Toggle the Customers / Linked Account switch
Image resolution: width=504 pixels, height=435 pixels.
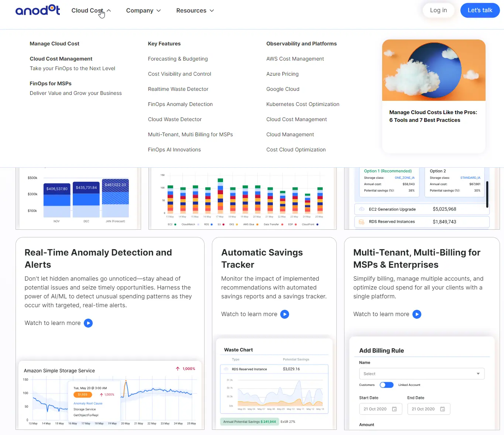tap(387, 385)
